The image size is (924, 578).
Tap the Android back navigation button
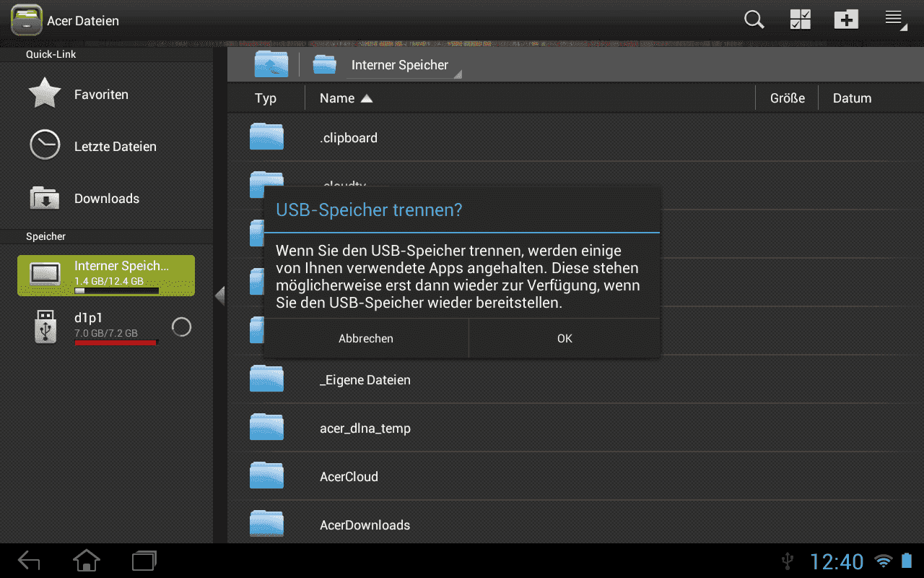[29, 561]
